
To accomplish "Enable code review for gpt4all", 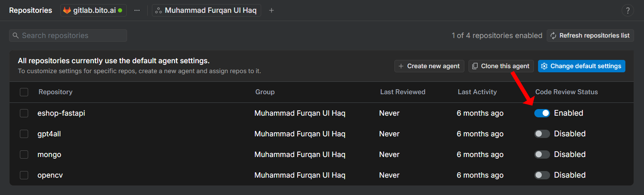I will 542,134.
